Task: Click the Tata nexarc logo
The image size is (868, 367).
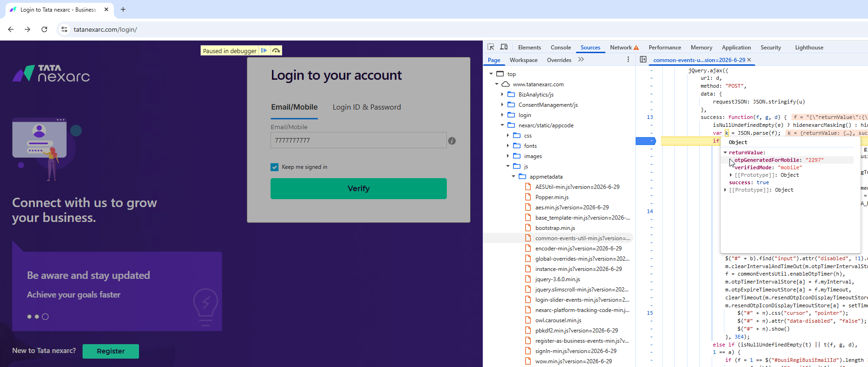Action: coord(51,74)
